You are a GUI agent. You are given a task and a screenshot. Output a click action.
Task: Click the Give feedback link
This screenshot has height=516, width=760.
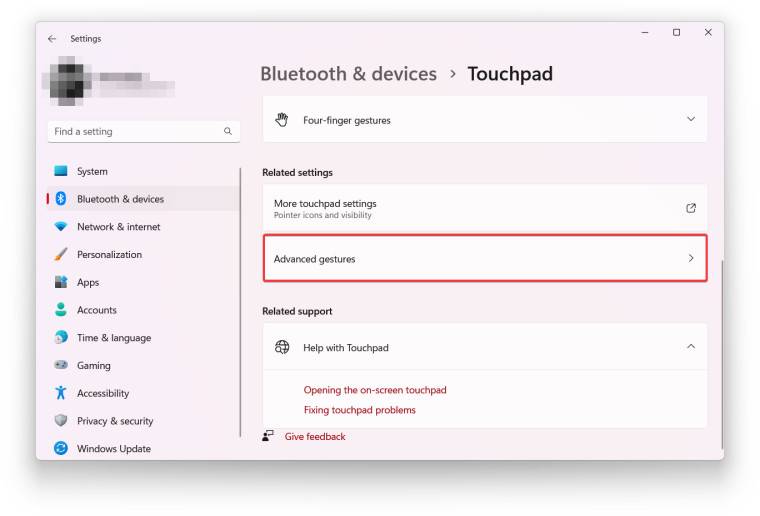click(315, 437)
